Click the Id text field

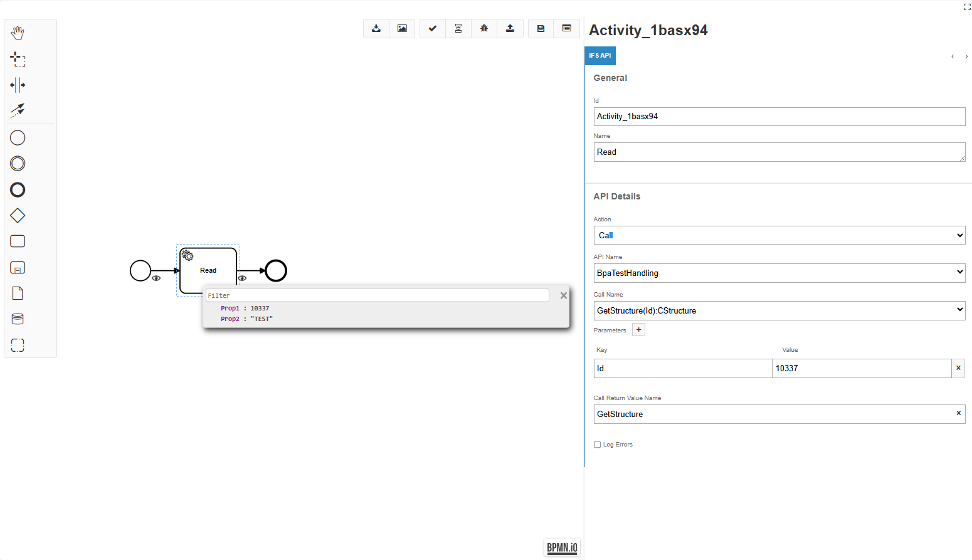coord(779,117)
